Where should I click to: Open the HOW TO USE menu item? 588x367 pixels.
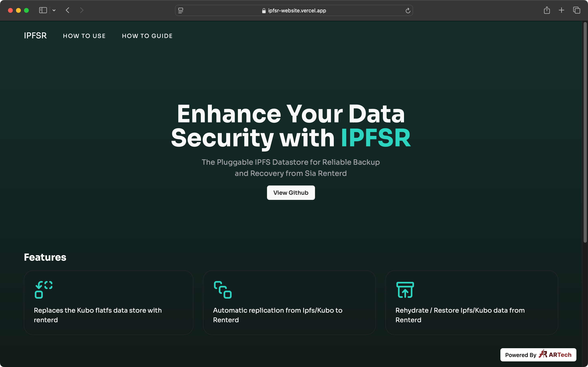tap(84, 36)
